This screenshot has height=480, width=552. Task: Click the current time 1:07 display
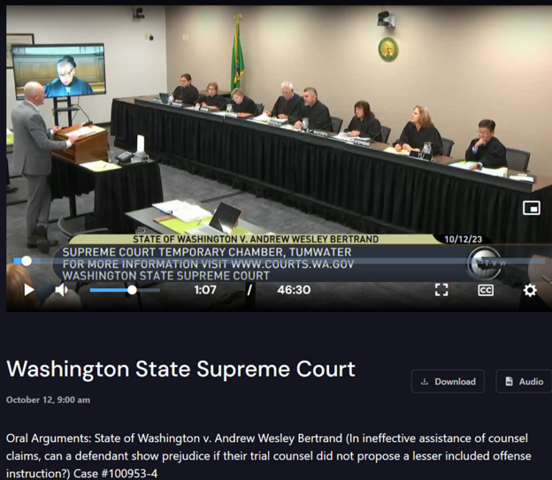(x=205, y=290)
